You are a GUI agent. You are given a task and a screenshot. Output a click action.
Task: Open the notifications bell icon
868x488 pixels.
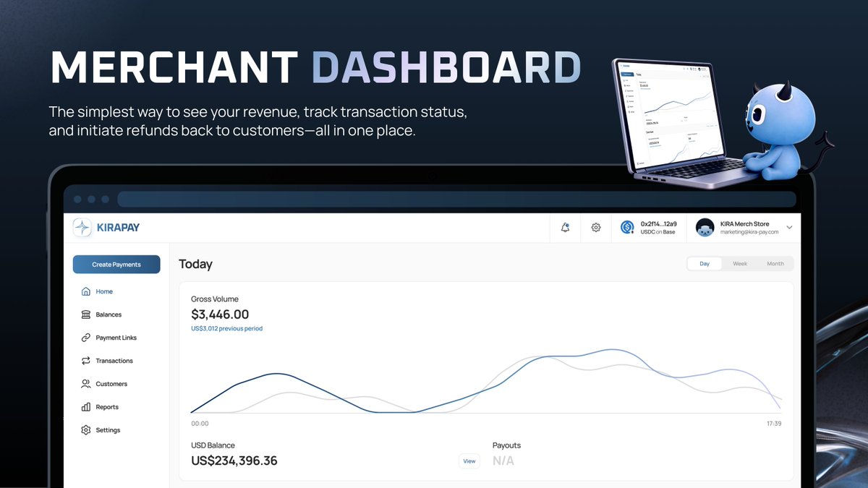[x=566, y=227]
